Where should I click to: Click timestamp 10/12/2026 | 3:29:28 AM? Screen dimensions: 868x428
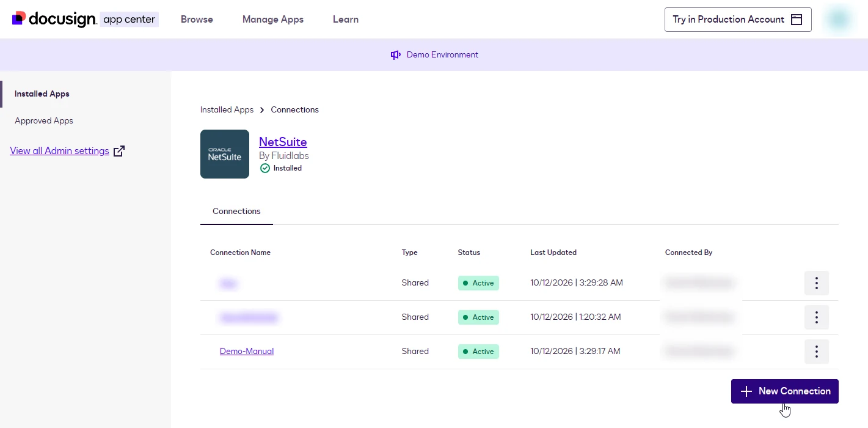point(577,283)
